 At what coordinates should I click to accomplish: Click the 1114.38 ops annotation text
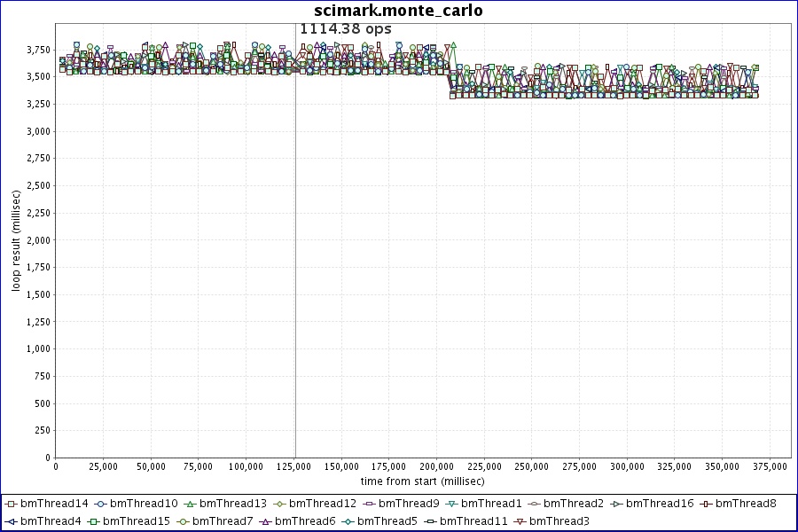tap(345, 29)
